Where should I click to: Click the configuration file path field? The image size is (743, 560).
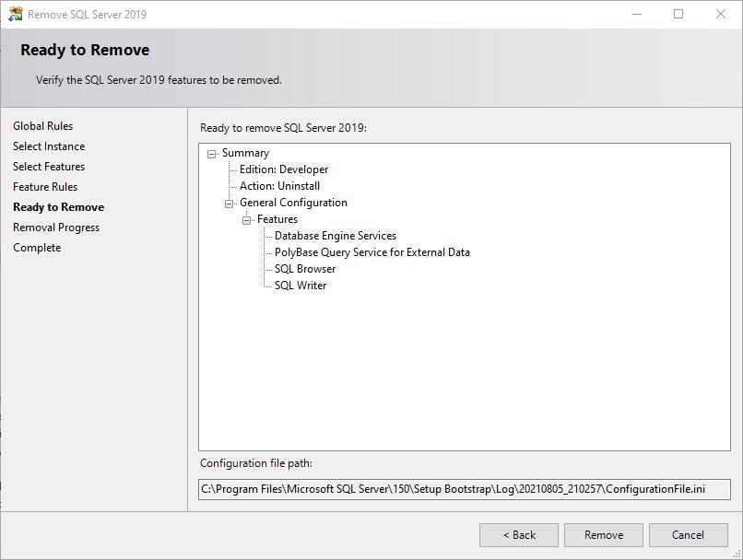pyautogui.click(x=464, y=489)
